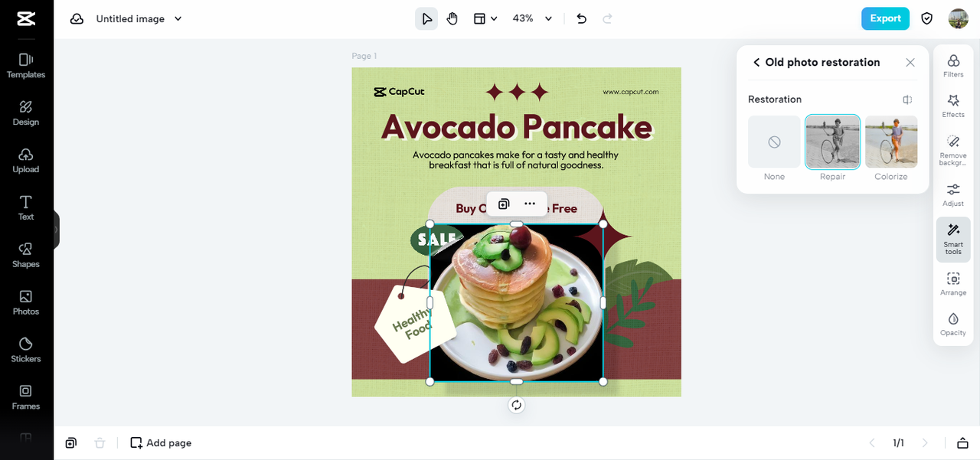Image resolution: width=980 pixels, height=460 pixels.
Task: Select the avocado pancakes description paragraph
Action: [x=515, y=160]
